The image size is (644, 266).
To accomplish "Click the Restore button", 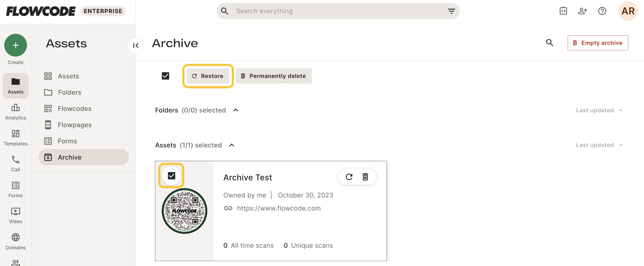I will pos(208,76).
